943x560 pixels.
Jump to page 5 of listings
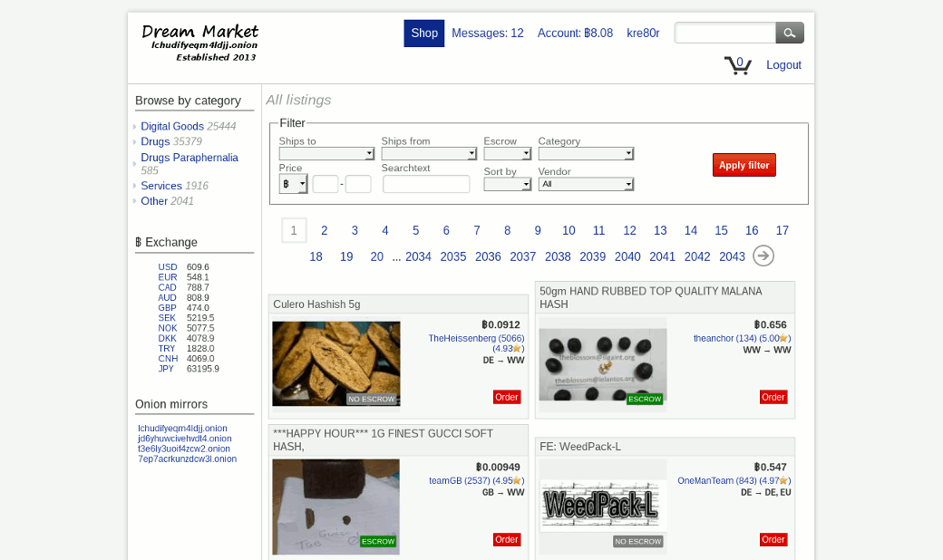tap(415, 231)
